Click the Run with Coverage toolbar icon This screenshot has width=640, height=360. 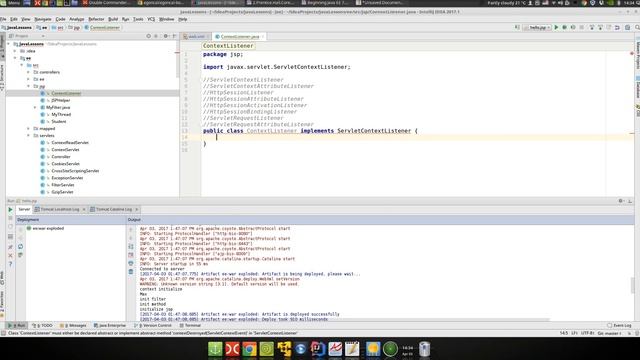point(573,27)
